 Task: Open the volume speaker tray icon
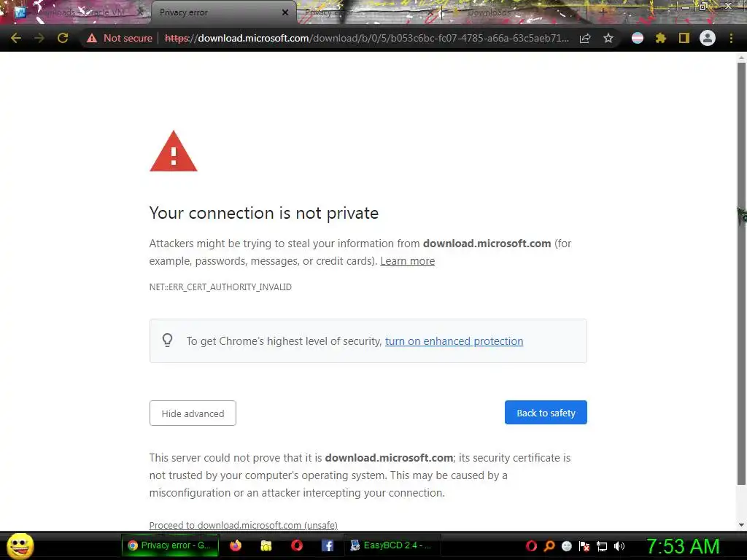[x=619, y=546]
